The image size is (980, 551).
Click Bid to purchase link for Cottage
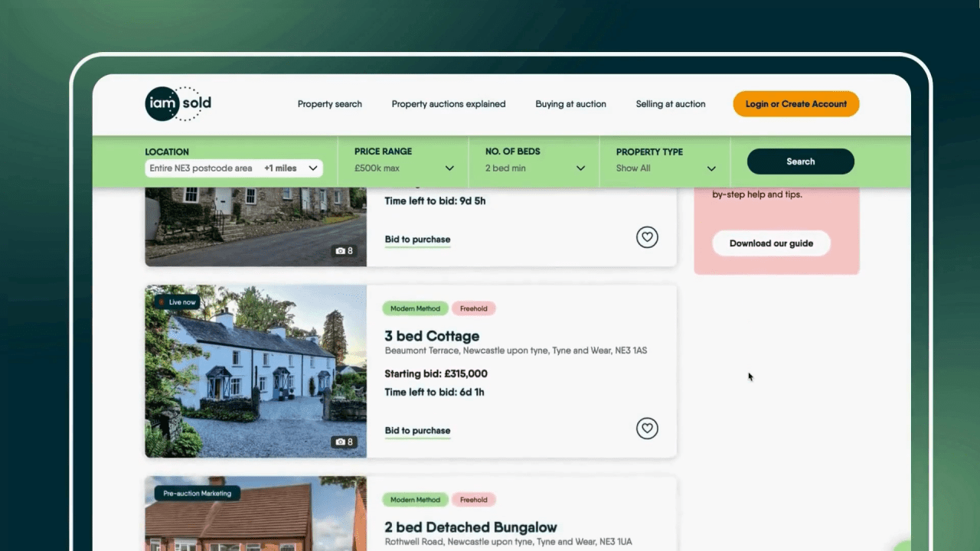417,431
